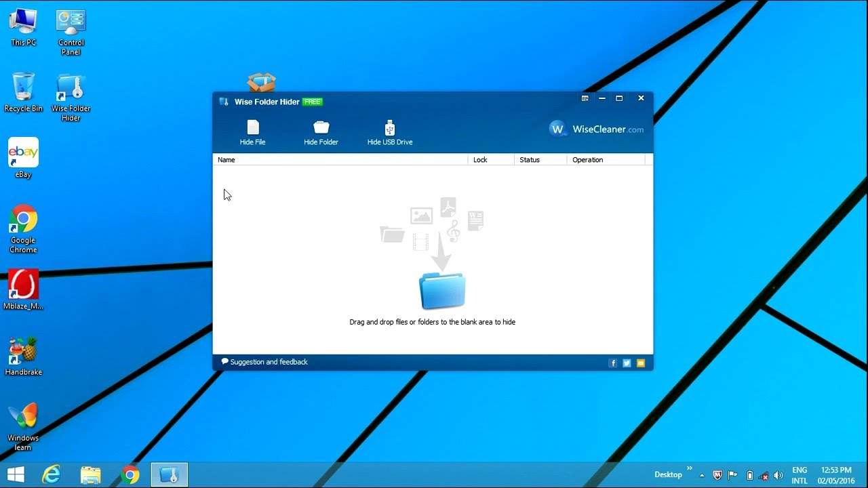Select Wise Folder Hider desktop shortcut
The image size is (868, 488).
coord(71,97)
